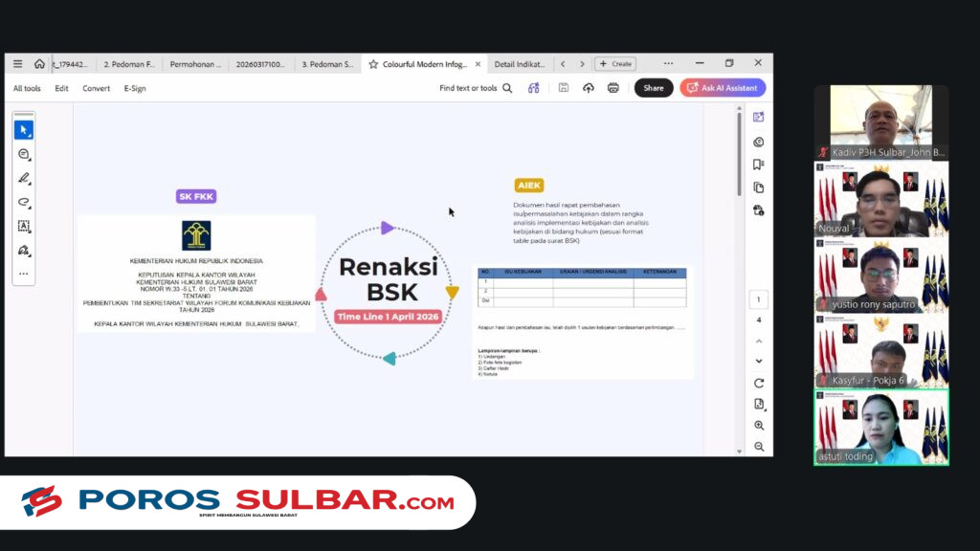Viewport: 980px width, 551px height.
Task: Launch Ask AI Assistant
Action: click(723, 88)
